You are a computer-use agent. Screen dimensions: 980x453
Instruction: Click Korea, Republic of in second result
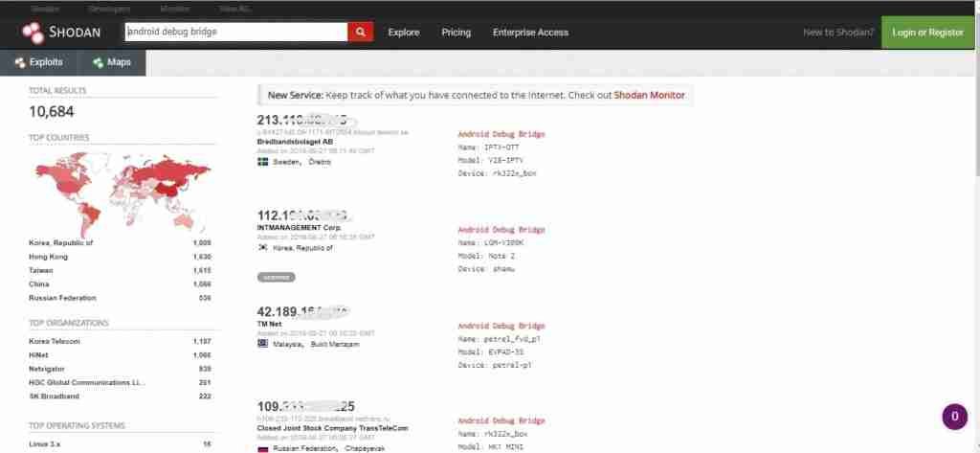click(302, 248)
